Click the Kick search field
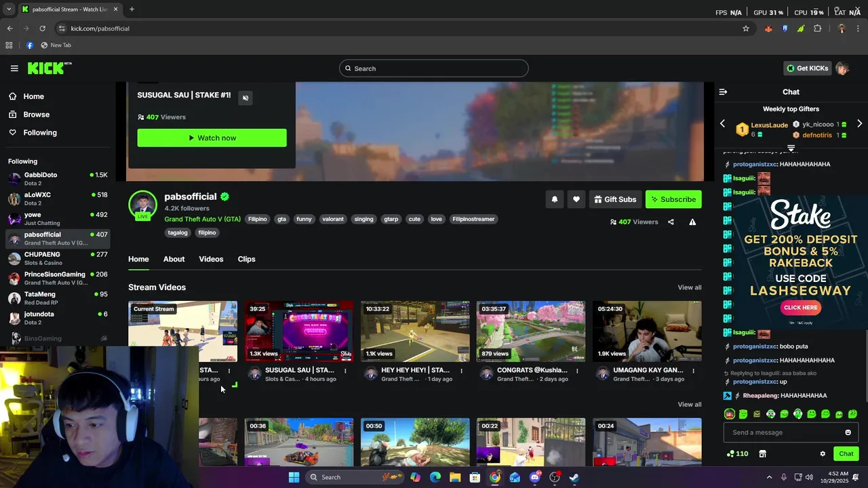Viewport: 868px width, 488px height. [x=434, y=68]
